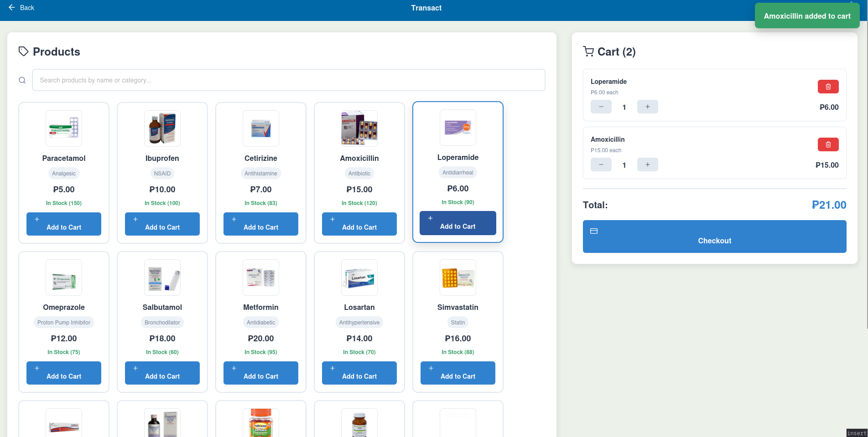Screen dimensions: 868x437
Task: Add Simvastatin to the cart
Action: [x=458, y=373]
